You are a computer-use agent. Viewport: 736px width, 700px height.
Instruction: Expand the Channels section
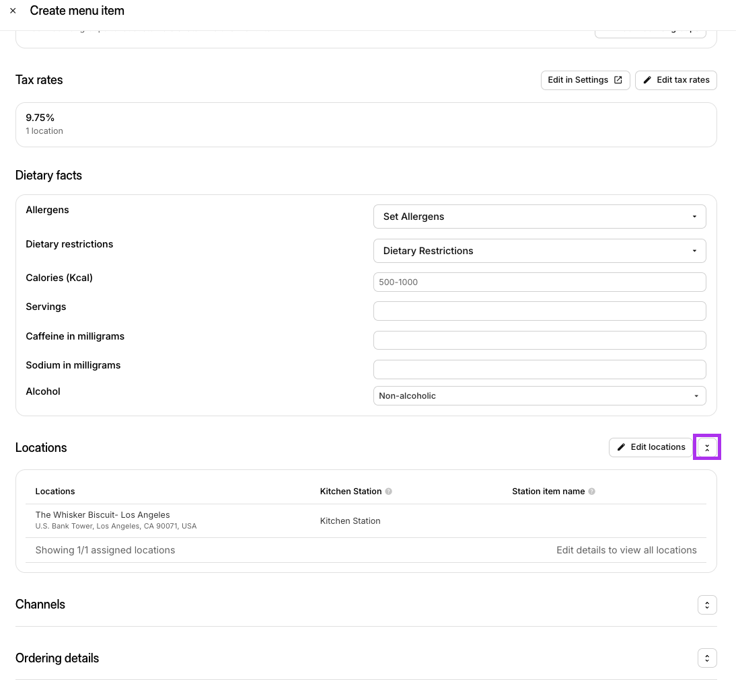point(707,605)
